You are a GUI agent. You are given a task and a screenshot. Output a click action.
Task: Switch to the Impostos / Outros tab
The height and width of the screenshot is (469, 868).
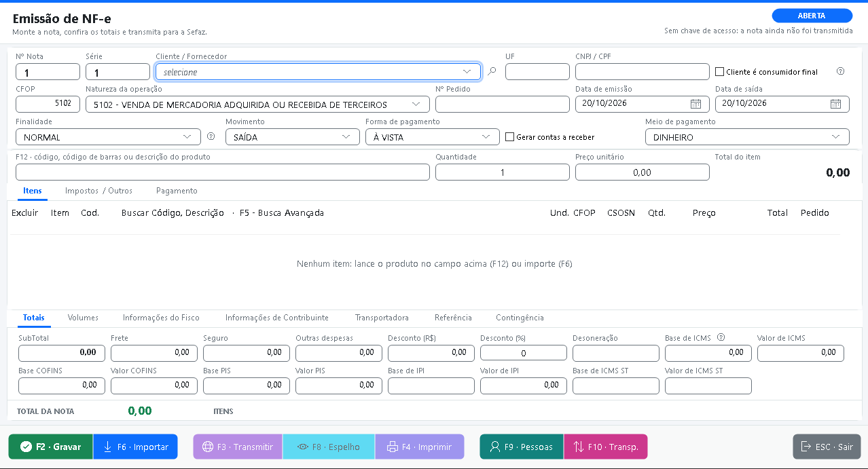(x=98, y=191)
